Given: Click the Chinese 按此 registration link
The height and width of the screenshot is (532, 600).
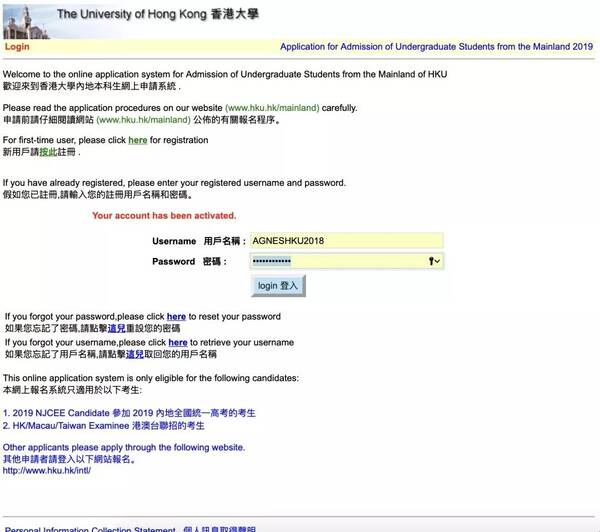Looking at the screenshot, I should [x=49, y=152].
